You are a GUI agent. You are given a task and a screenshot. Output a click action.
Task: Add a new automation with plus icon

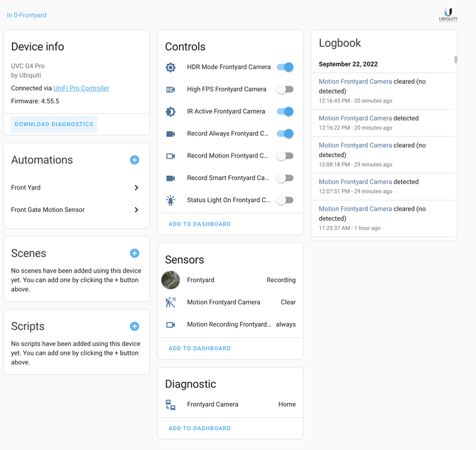(135, 160)
